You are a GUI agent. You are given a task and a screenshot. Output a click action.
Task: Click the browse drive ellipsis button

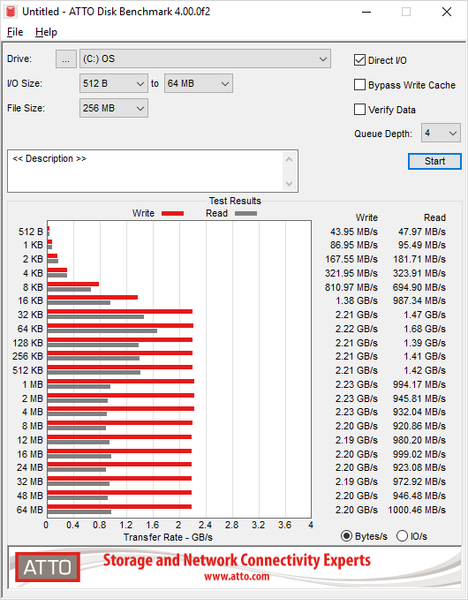[x=66, y=59]
